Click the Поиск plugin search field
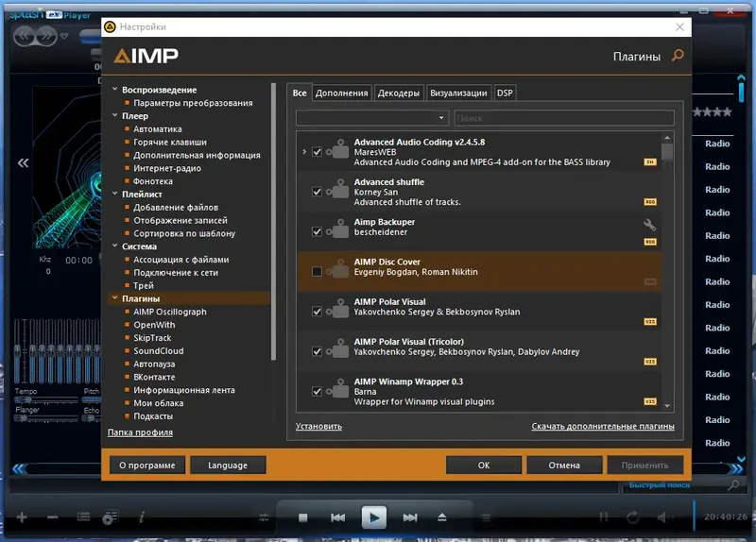Viewport: 756px width, 542px height. pyautogui.click(x=564, y=117)
